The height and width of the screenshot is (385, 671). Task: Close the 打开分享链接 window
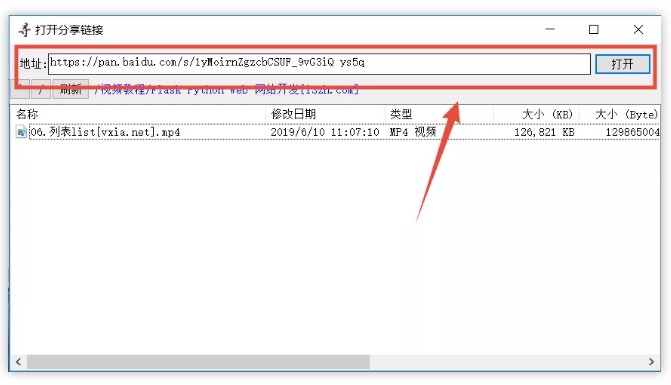click(x=638, y=29)
